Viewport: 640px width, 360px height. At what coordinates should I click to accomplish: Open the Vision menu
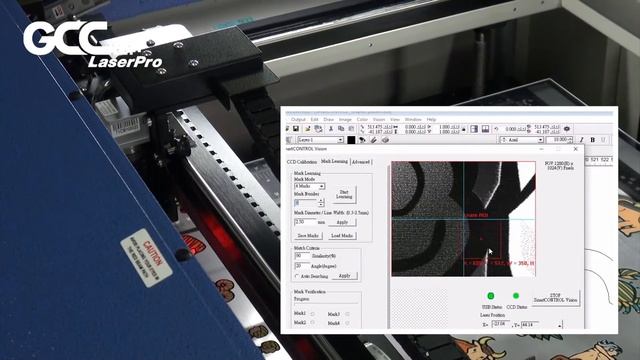tap(379, 120)
